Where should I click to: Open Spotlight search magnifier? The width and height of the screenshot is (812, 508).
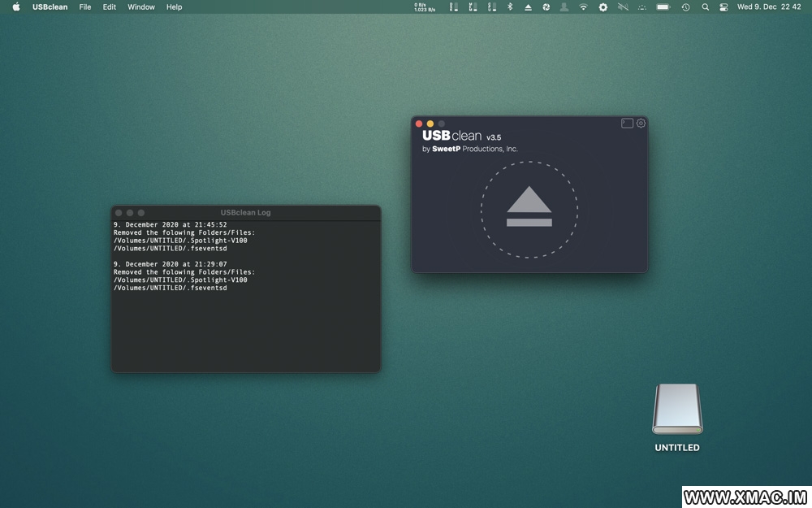pos(706,7)
